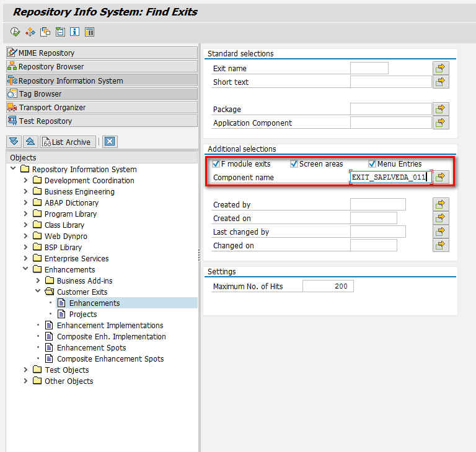Viewport: 476px width, 452px height.
Task: Uncheck F module exits checkbox
Action: (x=216, y=164)
